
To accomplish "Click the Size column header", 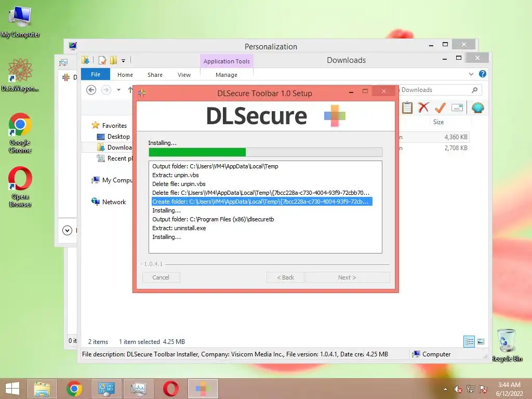I will click(438, 122).
